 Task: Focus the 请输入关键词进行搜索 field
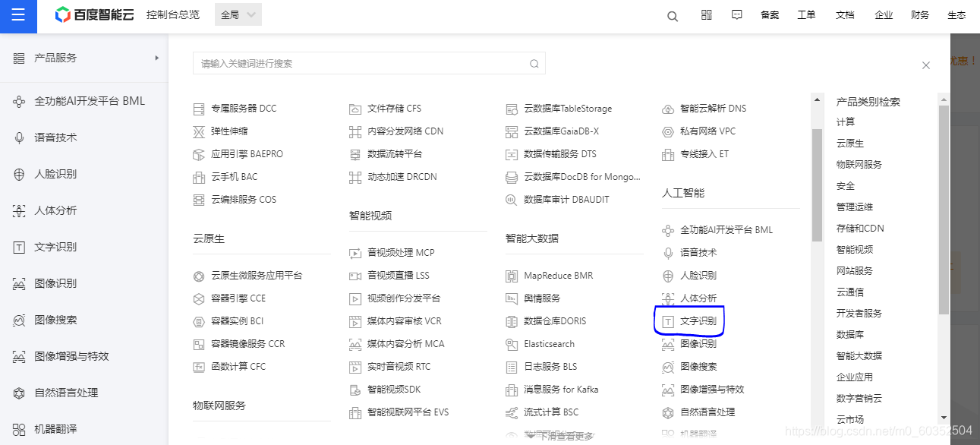(x=369, y=63)
